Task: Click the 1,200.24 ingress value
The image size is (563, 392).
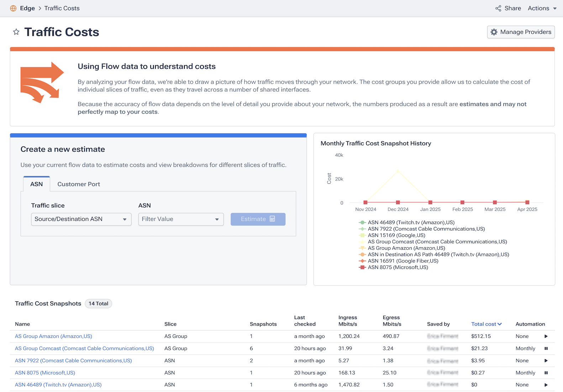Action: pyautogui.click(x=349, y=336)
